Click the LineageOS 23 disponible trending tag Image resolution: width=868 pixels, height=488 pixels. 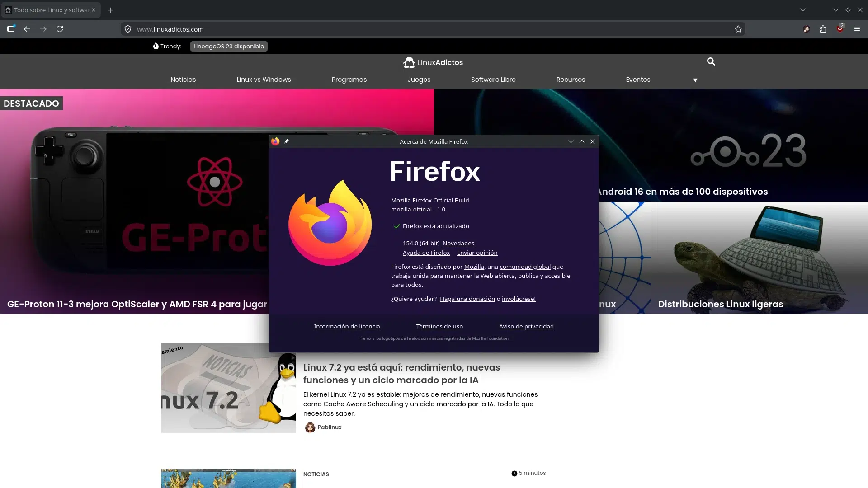[229, 46]
